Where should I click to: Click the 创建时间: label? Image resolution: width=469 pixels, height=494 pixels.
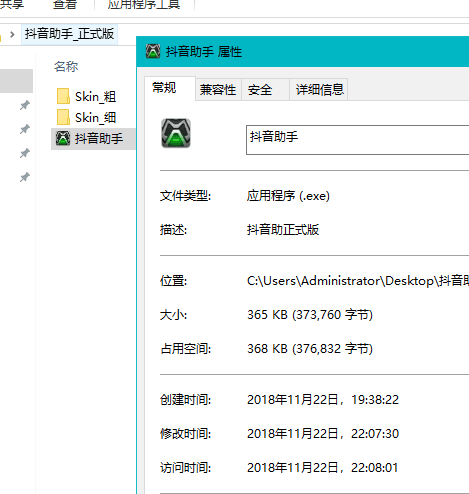click(x=185, y=400)
